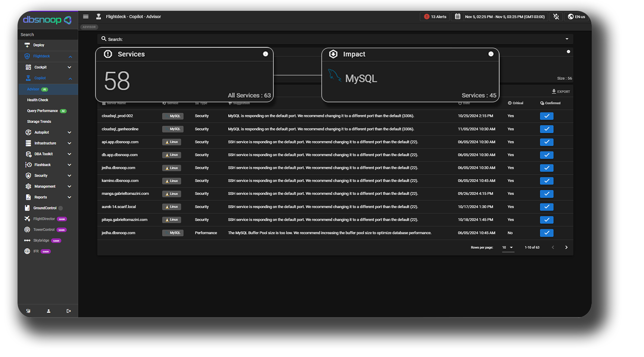
Task: Toggle confirmed checkbox for db.app.dbsnoop.com
Action: point(547,155)
